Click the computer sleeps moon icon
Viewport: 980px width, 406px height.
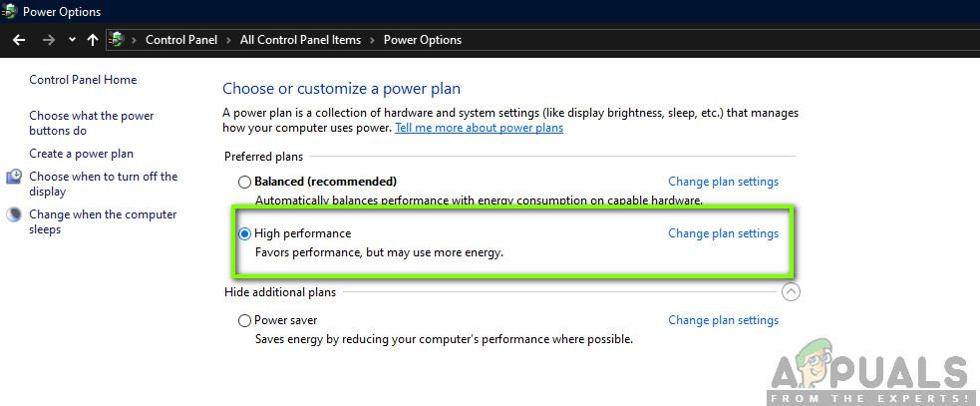(14, 214)
